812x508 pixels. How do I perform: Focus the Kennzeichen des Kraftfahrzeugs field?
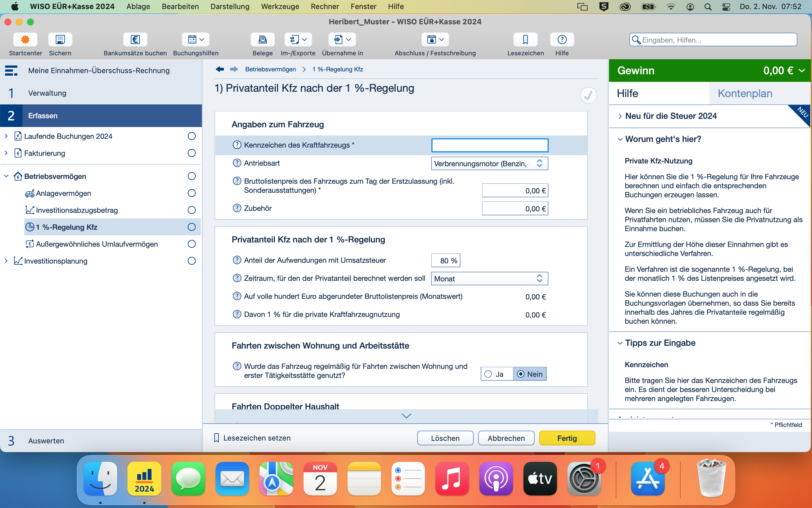[489, 145]
